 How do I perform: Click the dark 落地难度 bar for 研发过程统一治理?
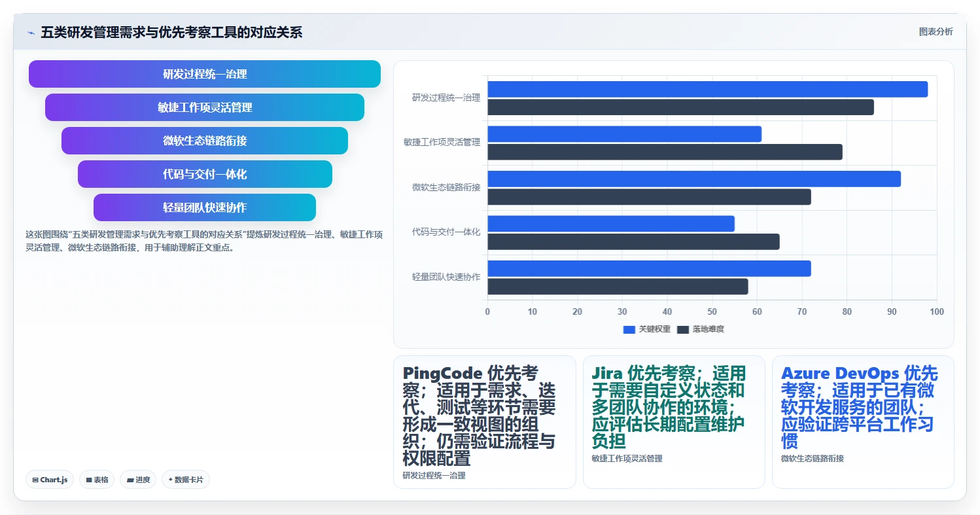[680, 107]
